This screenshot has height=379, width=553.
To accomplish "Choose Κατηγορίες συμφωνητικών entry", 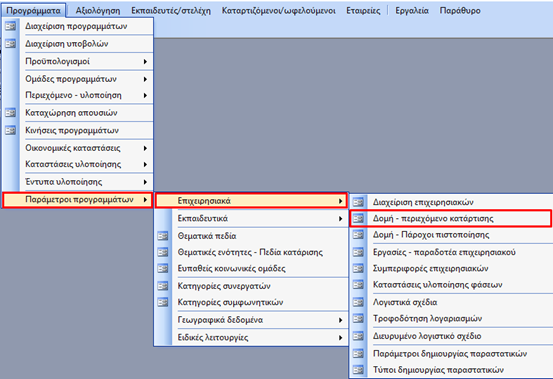I will click(251, 302).
